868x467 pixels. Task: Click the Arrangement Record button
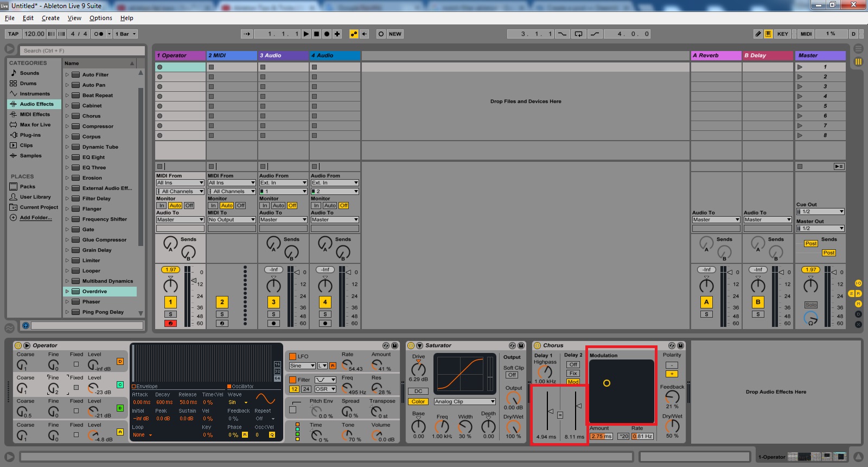click(327, 34)
